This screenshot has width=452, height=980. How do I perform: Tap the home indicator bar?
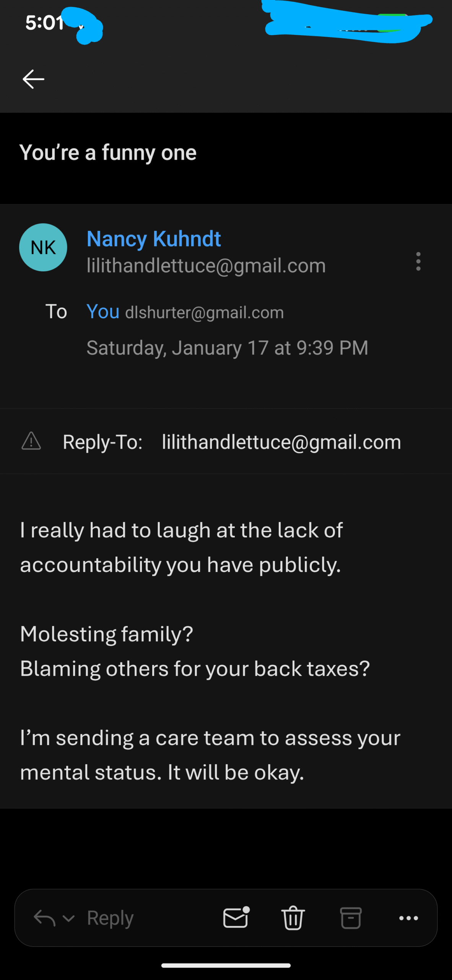tap(226, 965)
